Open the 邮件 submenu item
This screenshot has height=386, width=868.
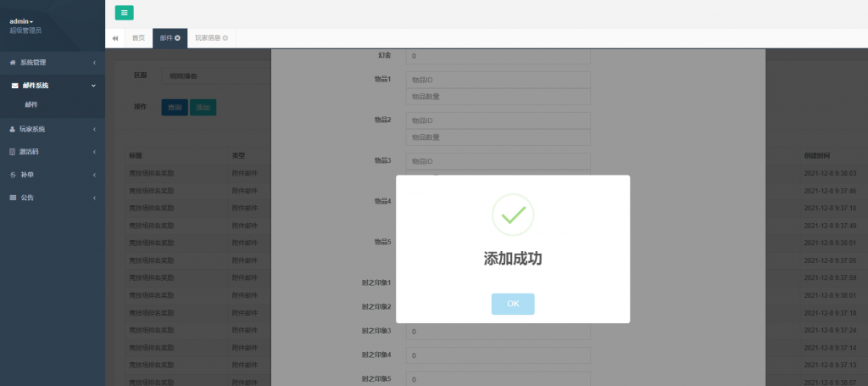tap(31, 104)
